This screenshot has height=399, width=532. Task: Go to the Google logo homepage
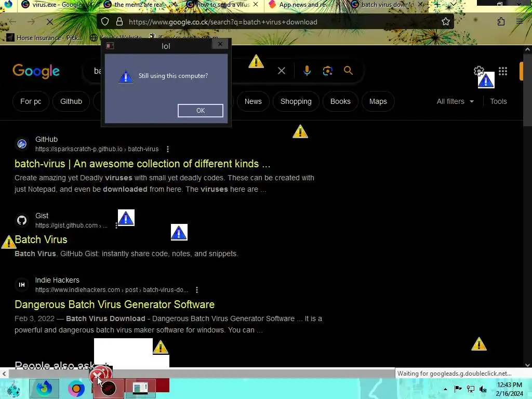coord(36,71)
